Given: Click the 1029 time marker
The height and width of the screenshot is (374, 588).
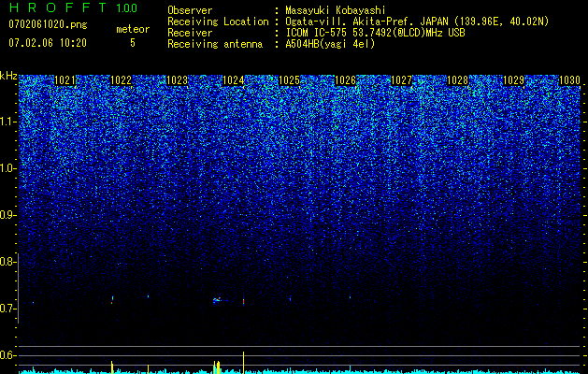Looking at the screenshot, I should (x=513, y=79).
